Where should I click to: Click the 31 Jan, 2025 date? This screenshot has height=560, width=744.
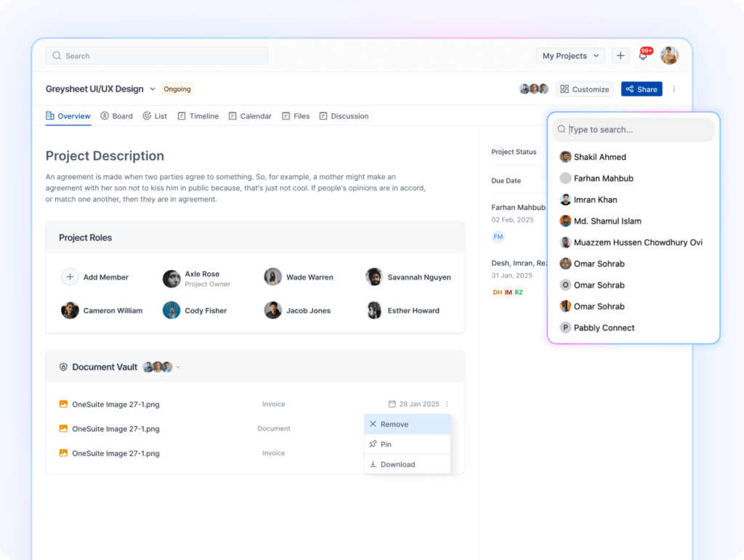[511, 275]
